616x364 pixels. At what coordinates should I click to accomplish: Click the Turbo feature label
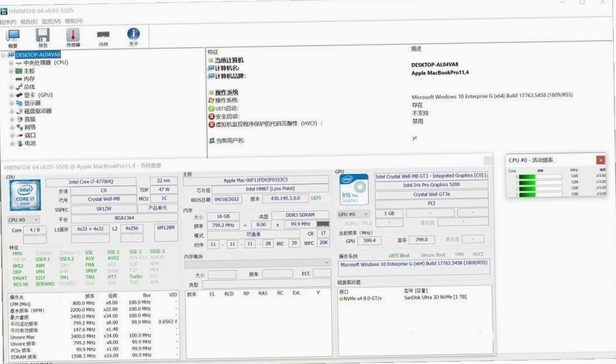[x=136, y=276]
